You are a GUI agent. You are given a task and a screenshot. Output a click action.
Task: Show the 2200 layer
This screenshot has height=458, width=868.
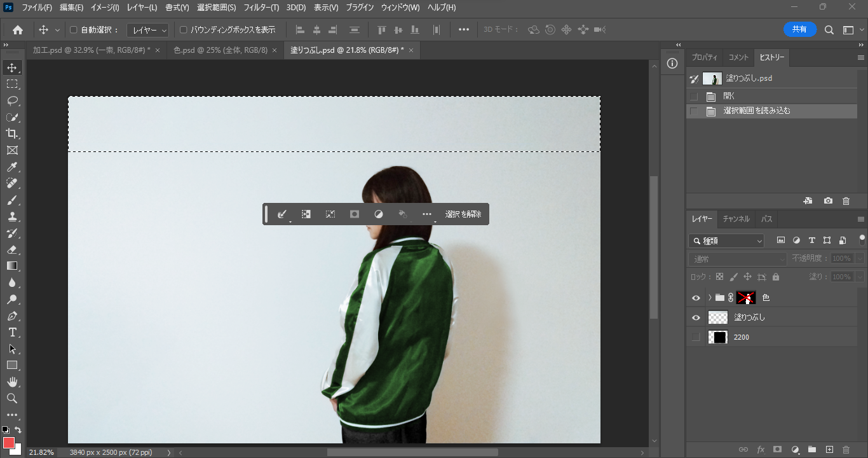[696, 337]
